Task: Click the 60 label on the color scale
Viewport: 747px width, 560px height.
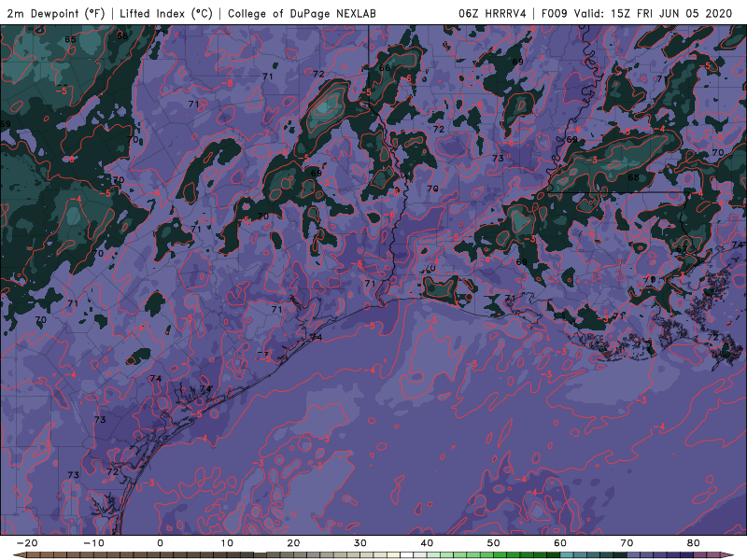Action: tap(560, 543)
